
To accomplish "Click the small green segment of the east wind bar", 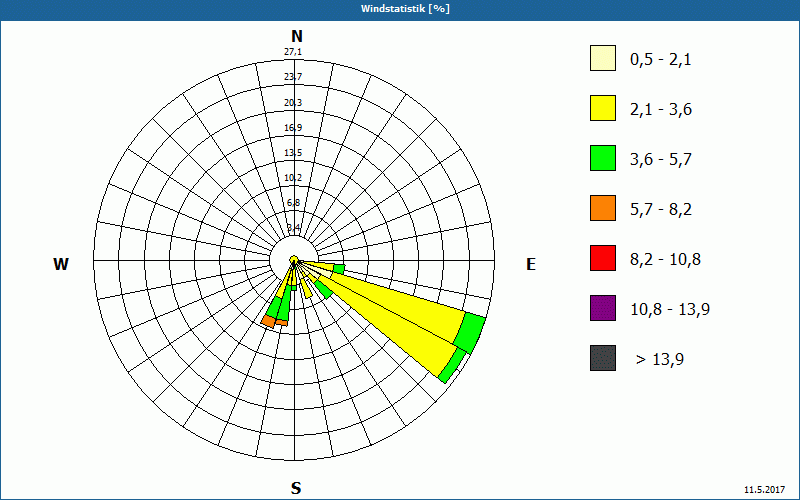I will (339, 269).
